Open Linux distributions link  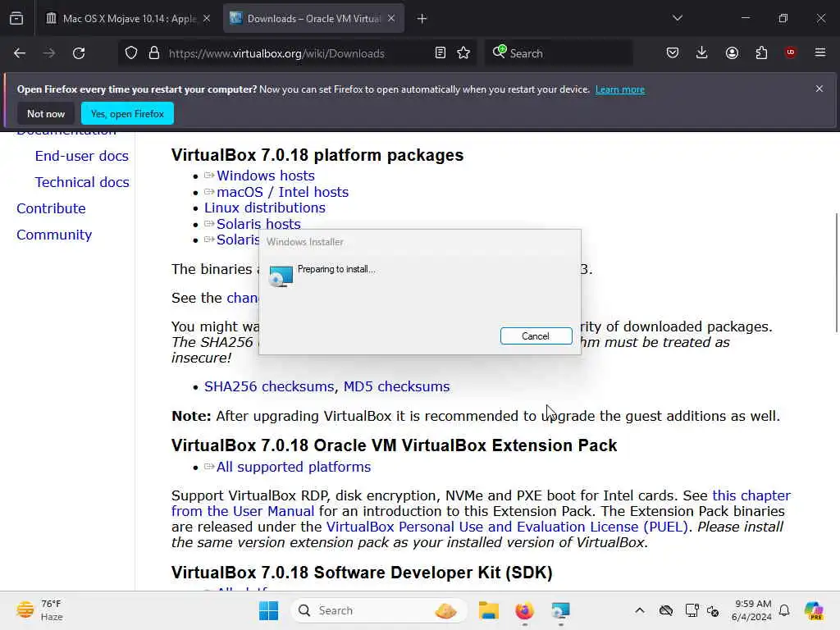coord(265,208)
